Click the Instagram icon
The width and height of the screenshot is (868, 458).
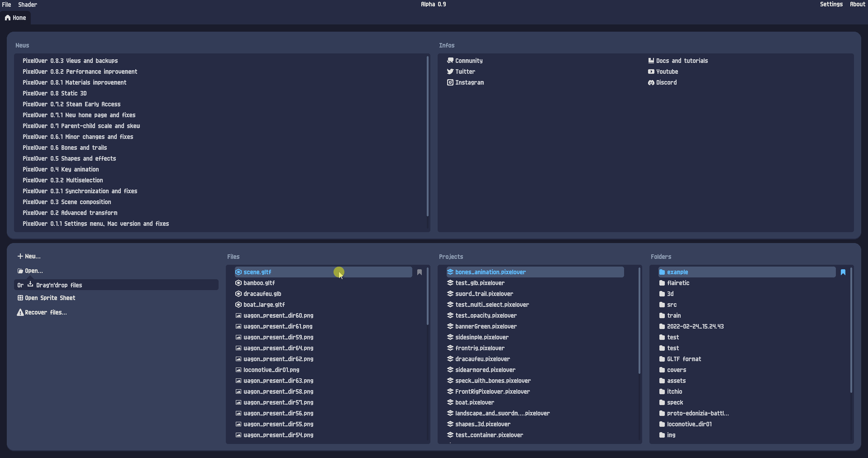click(x=450, y=82)
